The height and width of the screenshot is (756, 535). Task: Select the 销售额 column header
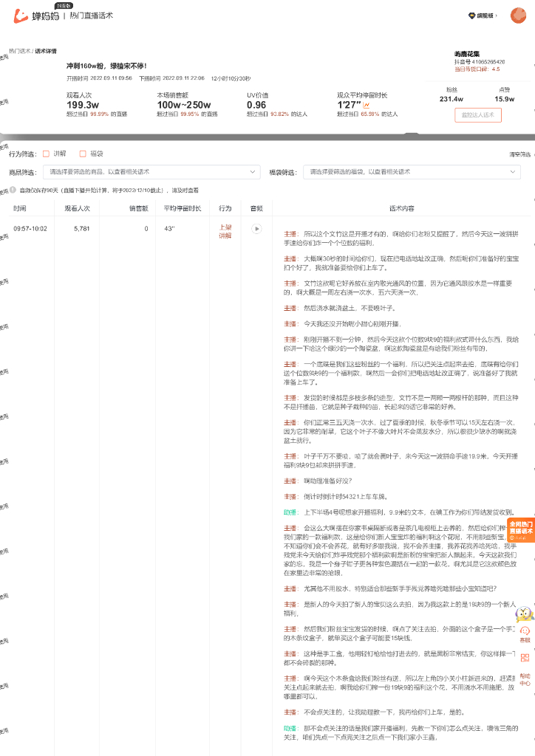(139, 208)
